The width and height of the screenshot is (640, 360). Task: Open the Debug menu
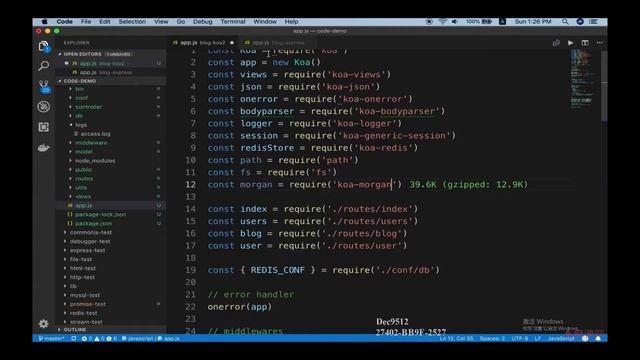[202, 22]
